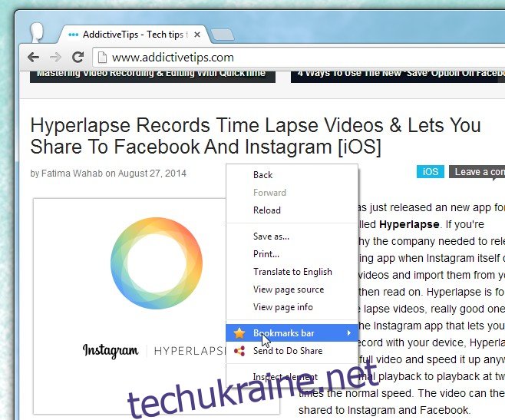Choose Translate to English menu entry

[x=292, y=272]
